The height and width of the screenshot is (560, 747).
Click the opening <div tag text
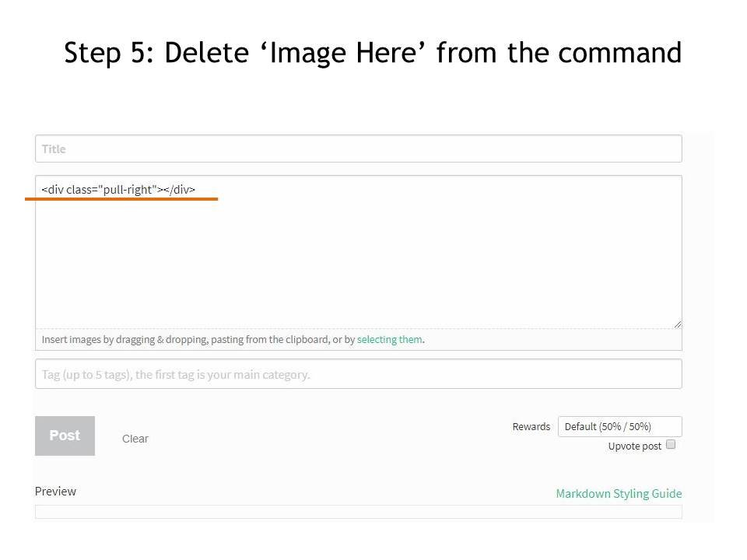pos(52,190)
